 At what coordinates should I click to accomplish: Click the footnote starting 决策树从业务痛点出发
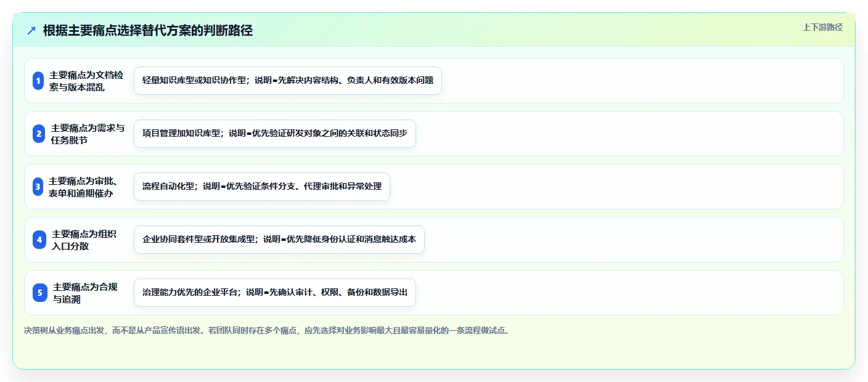(267, 331)
